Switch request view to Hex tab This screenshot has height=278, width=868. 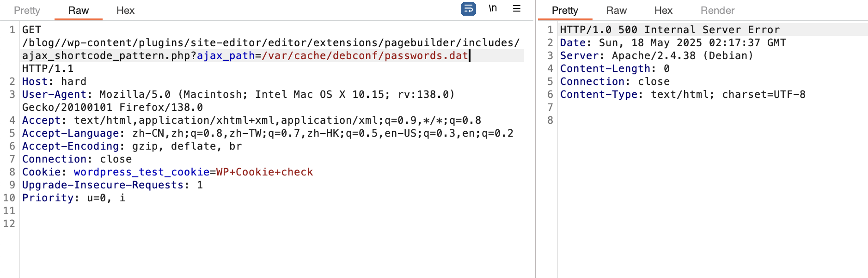tap(125, 10)
